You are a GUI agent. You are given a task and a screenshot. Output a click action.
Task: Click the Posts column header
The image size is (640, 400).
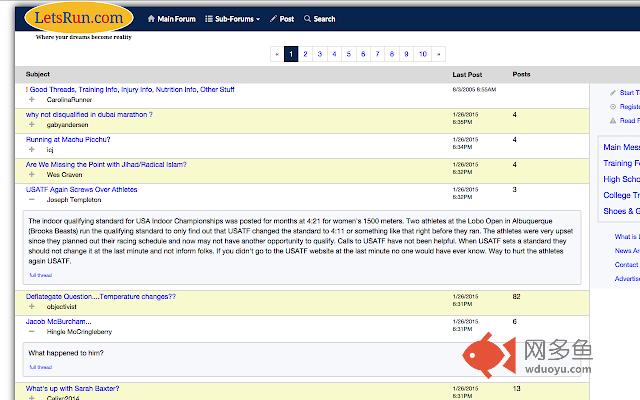tap(521, 74)
